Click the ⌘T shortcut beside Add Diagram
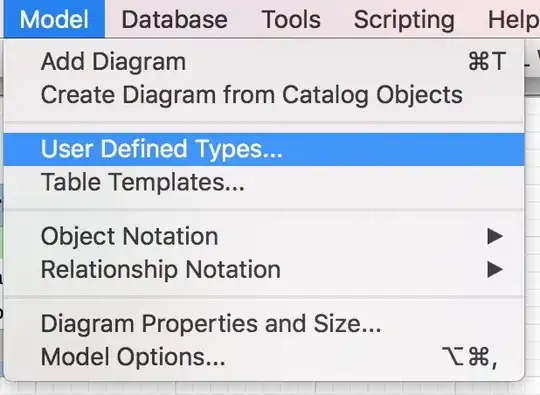The height and width of the screenshot is (395, 540). pos(487,62)
